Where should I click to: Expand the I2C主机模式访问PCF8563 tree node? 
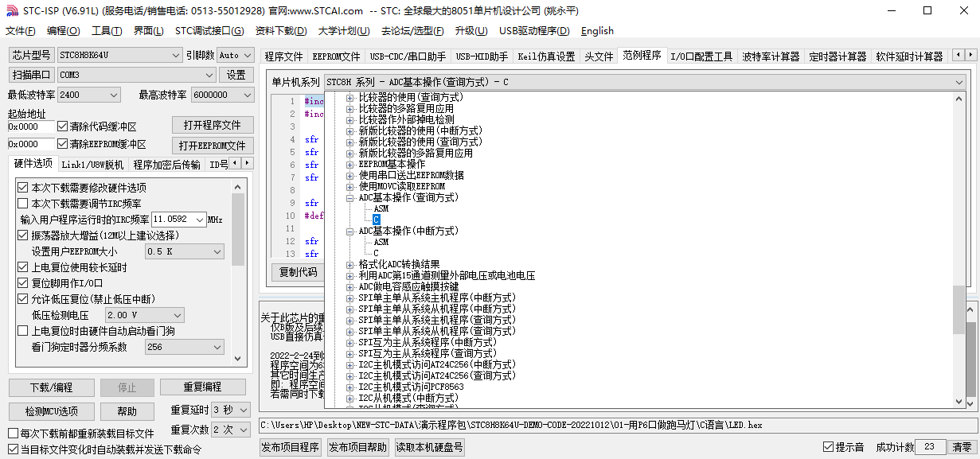coord(350,387)
